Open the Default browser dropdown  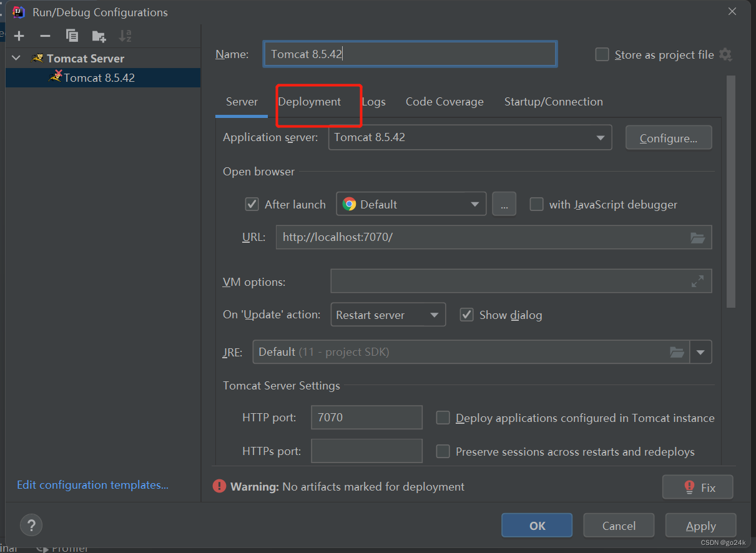point(411,204)
